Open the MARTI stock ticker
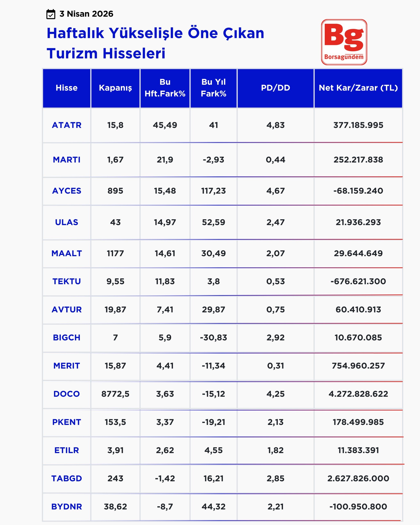Viewport: 420px width, 525px height. coord(66,160)
